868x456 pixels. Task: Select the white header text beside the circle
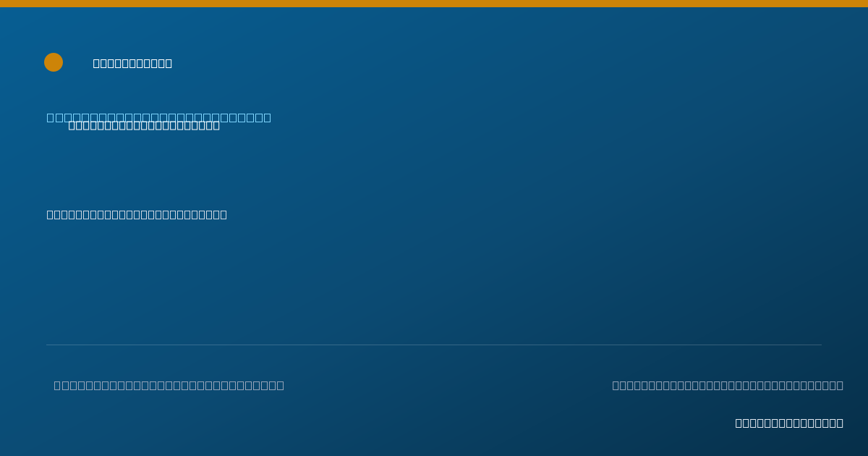132,63
